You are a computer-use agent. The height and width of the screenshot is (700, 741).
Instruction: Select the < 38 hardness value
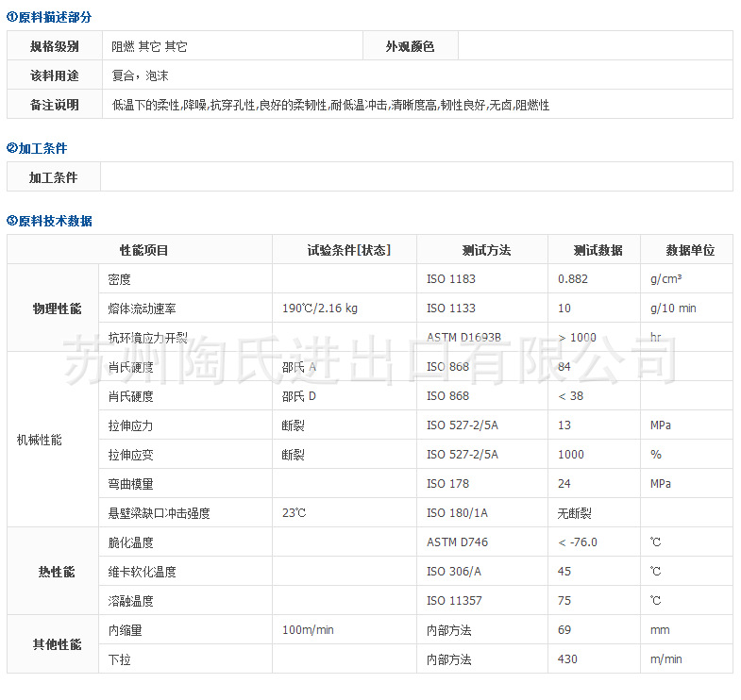570,396
